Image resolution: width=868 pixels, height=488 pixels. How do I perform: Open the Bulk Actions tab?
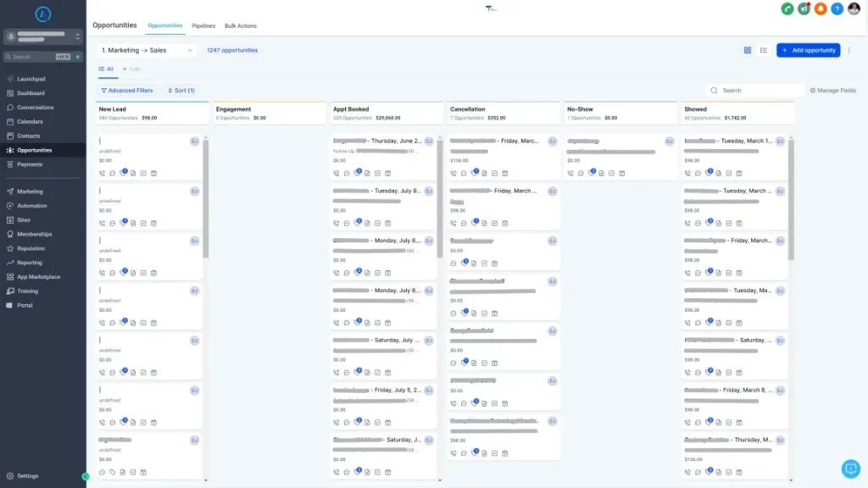click(241, 25)
